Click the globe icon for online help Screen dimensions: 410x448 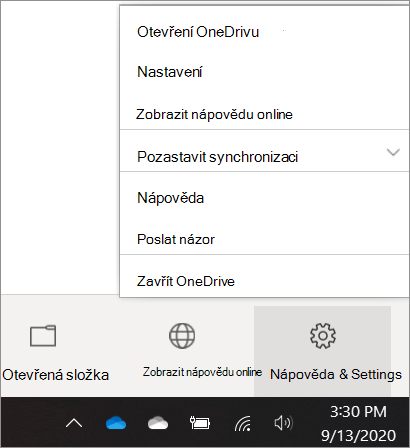tap(182, 336)
